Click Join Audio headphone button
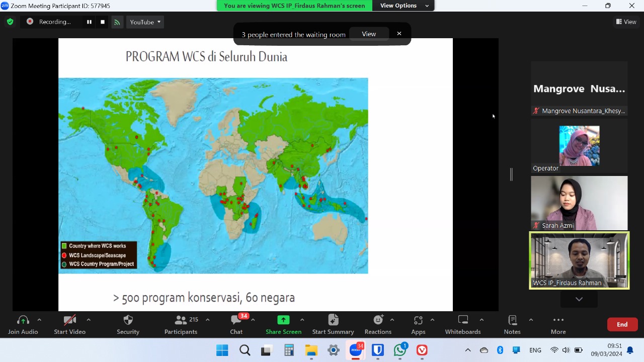The image size is (644, 362). point(23,324)
